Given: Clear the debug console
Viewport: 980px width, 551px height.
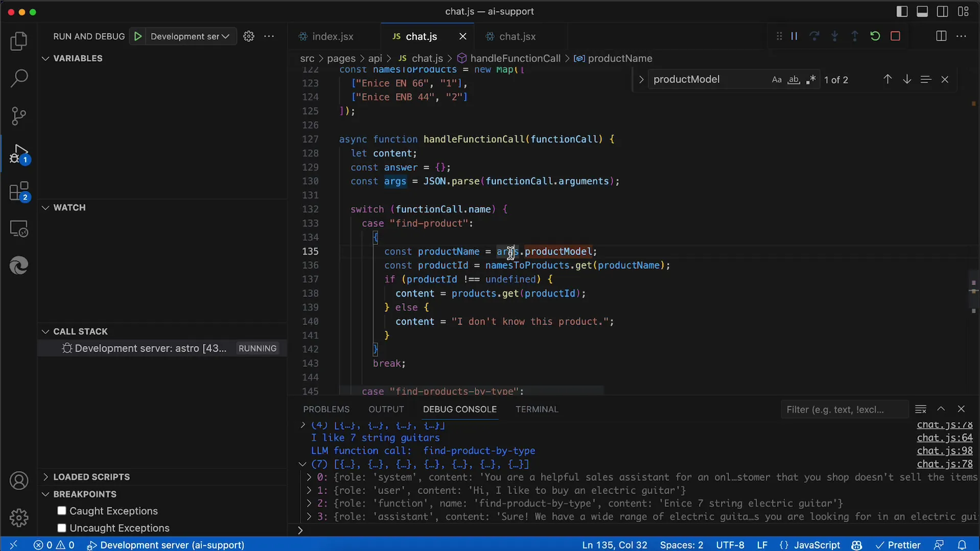Looking at the screenshot, I should coord(921,409).
